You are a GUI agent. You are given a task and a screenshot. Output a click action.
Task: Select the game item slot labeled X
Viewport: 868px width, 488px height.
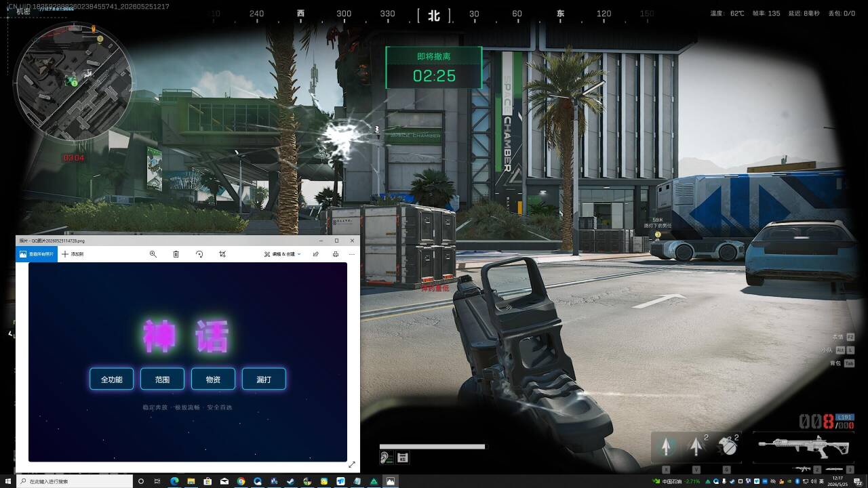point(667,447)
